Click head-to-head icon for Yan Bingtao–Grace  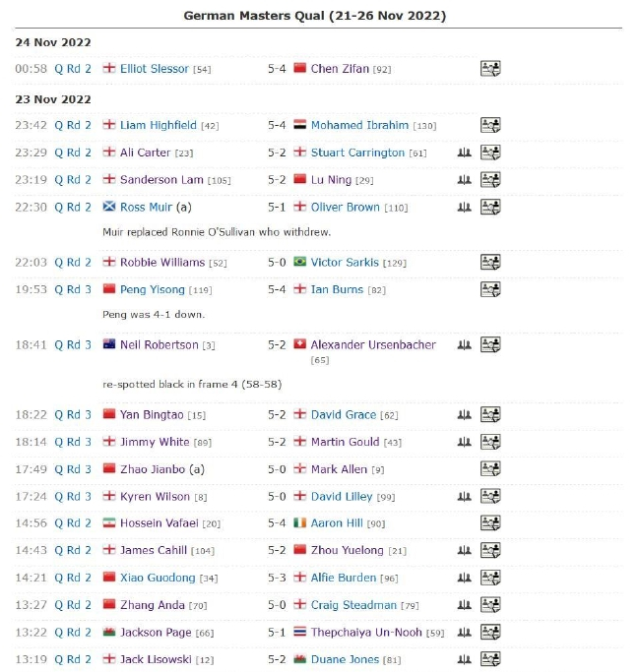coord(464,415)
